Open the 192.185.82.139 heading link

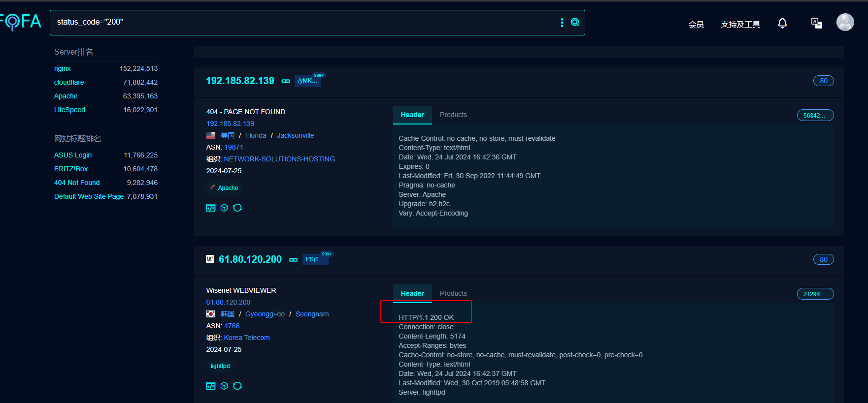pyautogui.click(x=240, y=81)
